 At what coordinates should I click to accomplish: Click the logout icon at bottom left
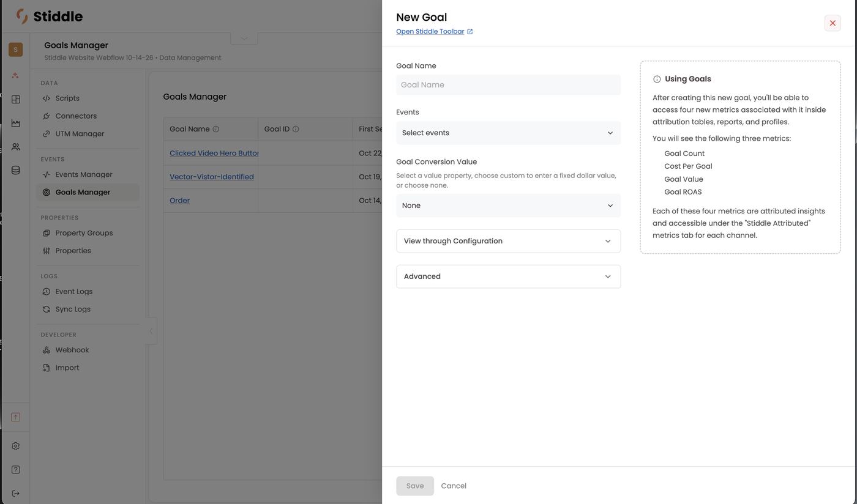coord(16,494)
